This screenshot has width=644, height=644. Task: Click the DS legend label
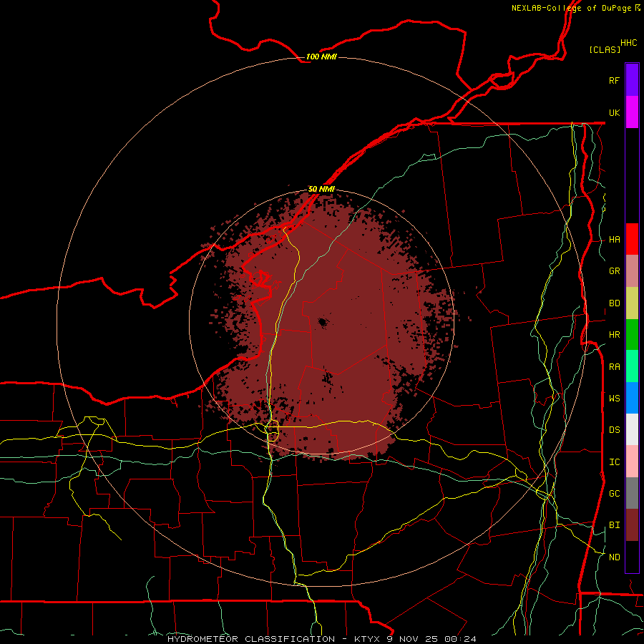tap(614, 430)
